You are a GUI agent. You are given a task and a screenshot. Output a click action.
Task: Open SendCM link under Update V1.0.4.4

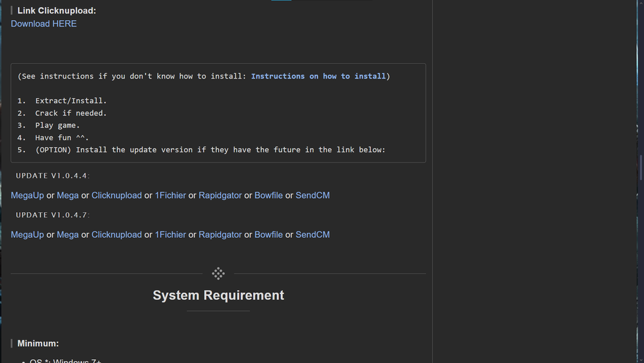[312, 195]
